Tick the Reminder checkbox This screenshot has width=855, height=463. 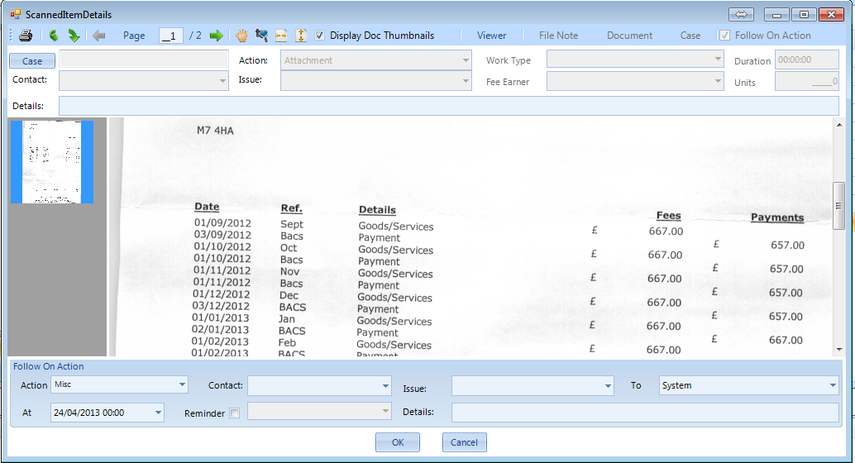234,413
